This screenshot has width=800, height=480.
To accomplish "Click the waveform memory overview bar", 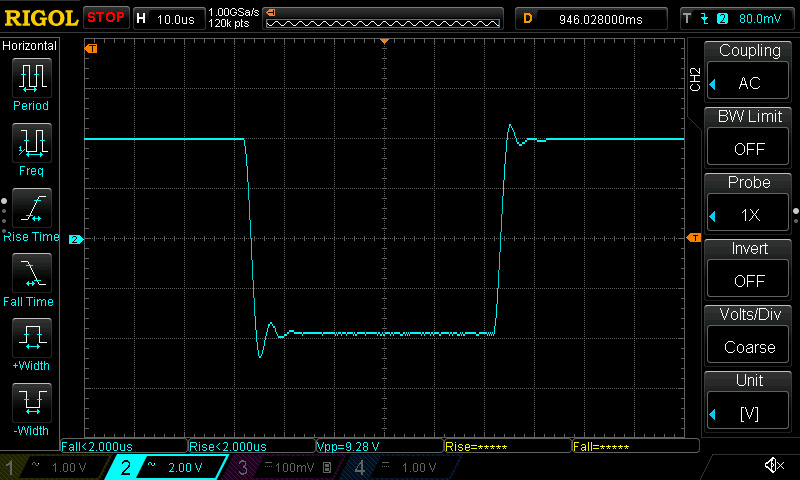I will [x=383, y=19].
